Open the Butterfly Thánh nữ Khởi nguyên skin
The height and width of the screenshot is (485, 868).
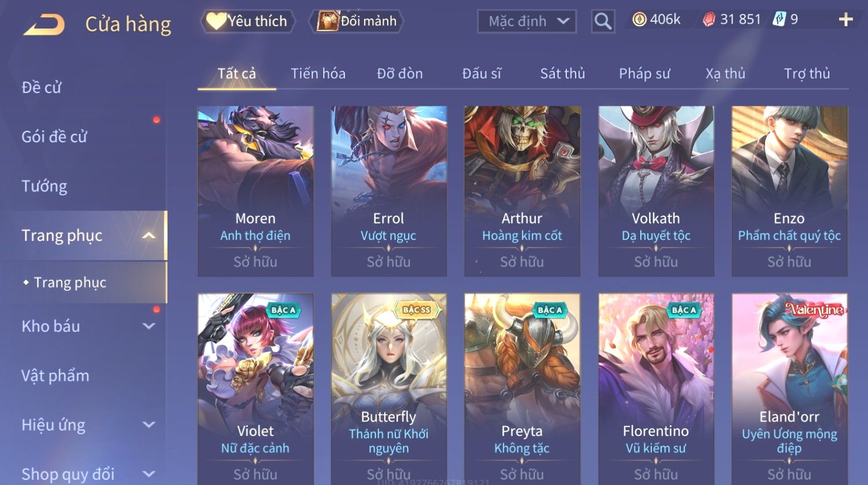pos(389,388)
